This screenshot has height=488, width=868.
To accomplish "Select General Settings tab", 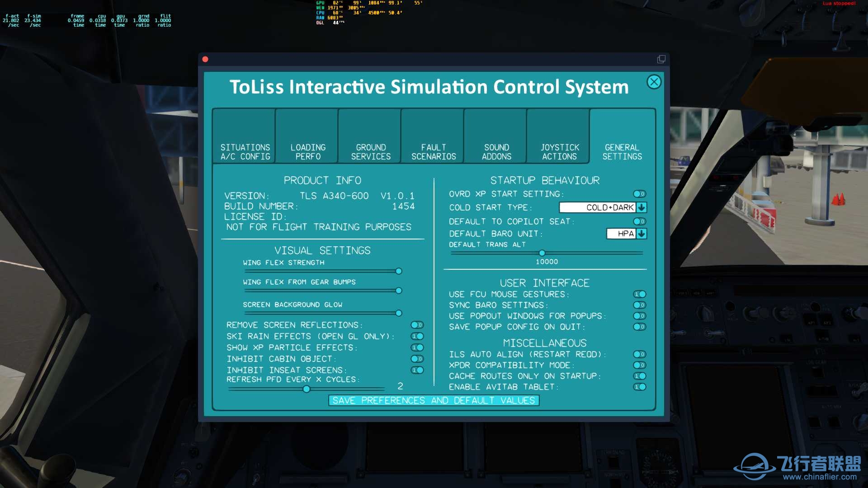I will [x=622, y=136].
